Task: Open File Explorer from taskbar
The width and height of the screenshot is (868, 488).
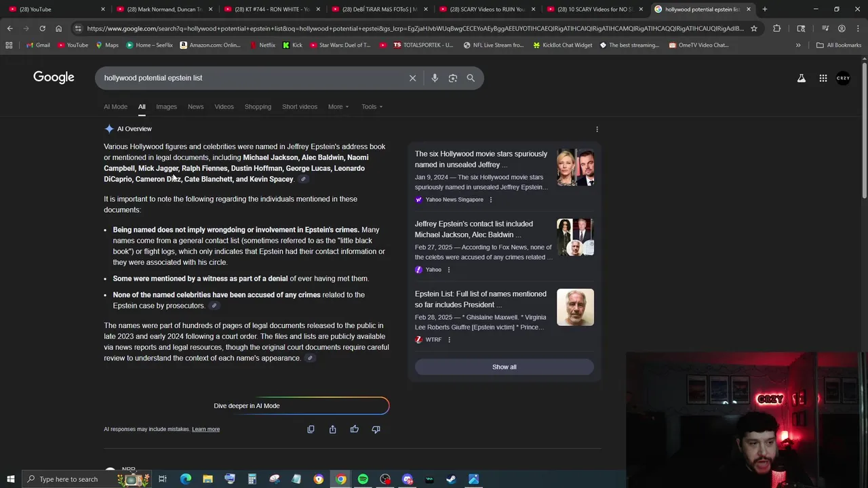Action: [208, 479]
